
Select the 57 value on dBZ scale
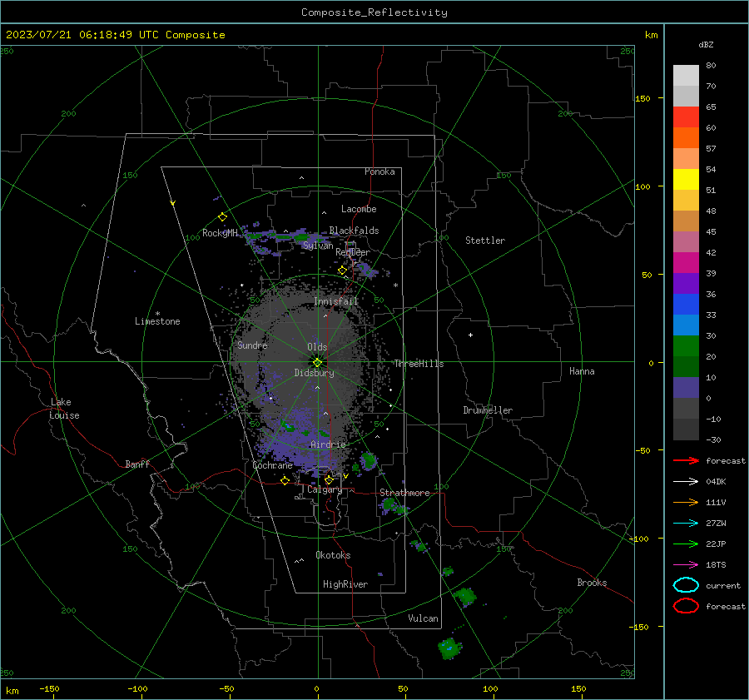[x=711, y=149]
